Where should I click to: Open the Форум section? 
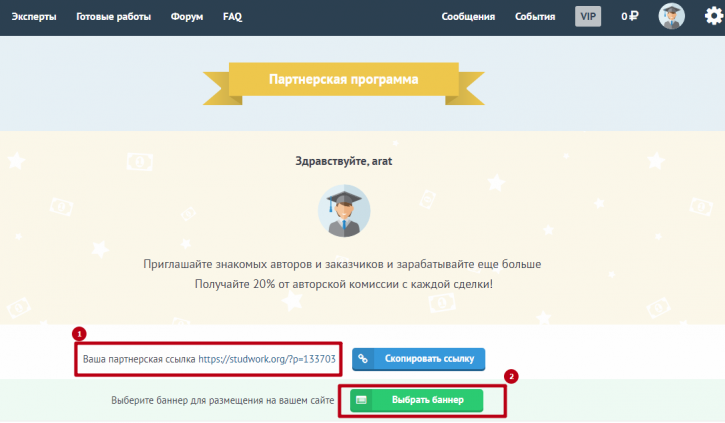click(x=187, y=17)
